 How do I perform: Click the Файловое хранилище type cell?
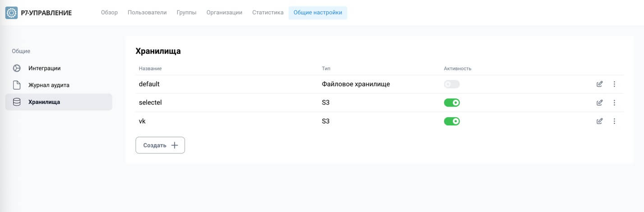coord(356,84)
